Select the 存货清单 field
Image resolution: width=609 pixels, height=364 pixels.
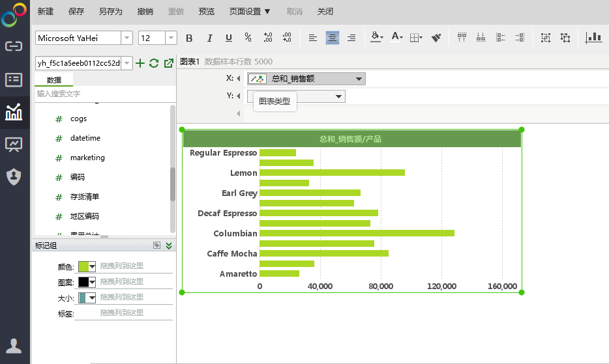coord(85,197)
